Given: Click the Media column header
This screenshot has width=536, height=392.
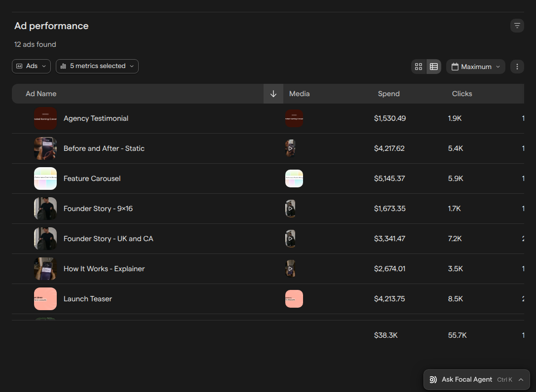Looking at the screenshot, I should (x=299, y=94).
